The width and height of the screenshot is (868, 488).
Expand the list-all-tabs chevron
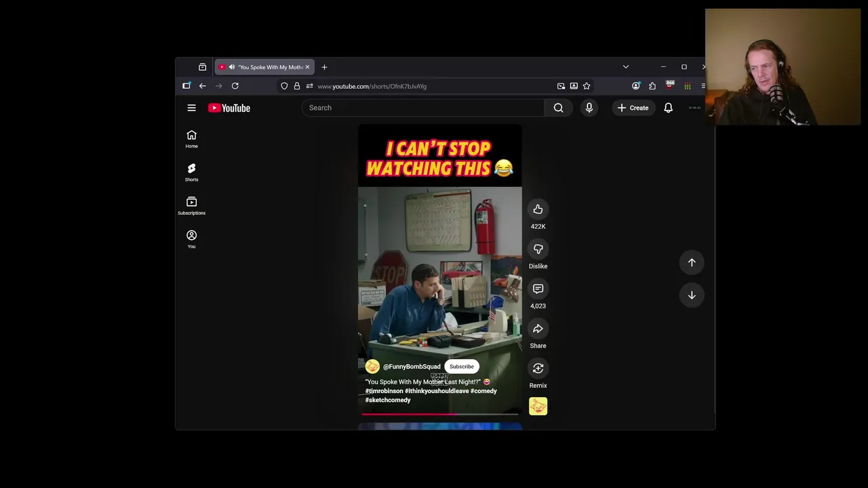coord(626,67)
